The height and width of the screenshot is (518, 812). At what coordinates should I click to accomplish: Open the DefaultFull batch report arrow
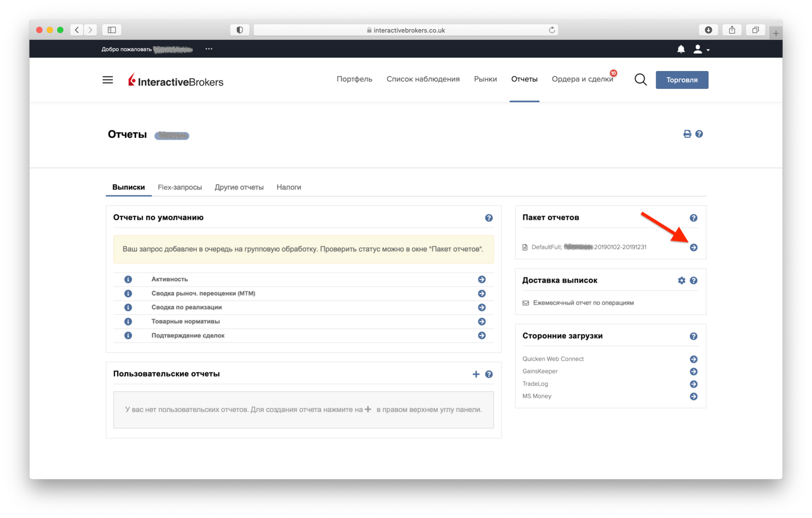click(x=694, y=247)
